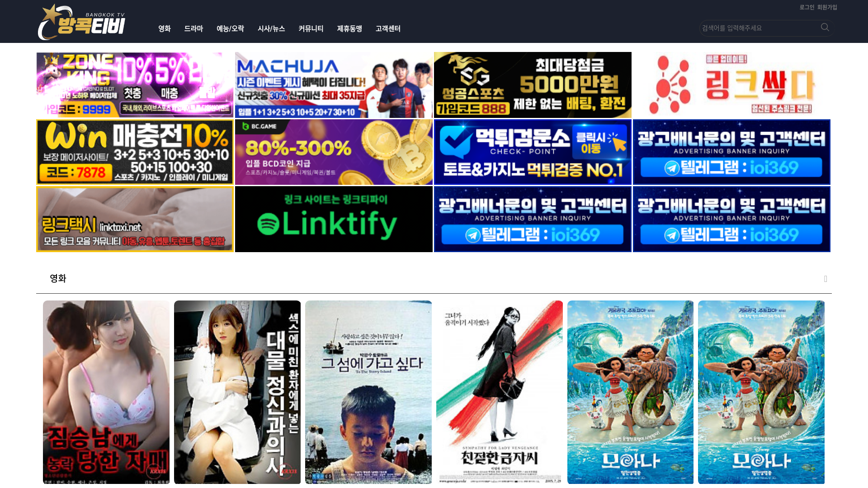This screenshot has height=488, width=868.
Task: Open the Linktify banner
Action: click(334, 219)
